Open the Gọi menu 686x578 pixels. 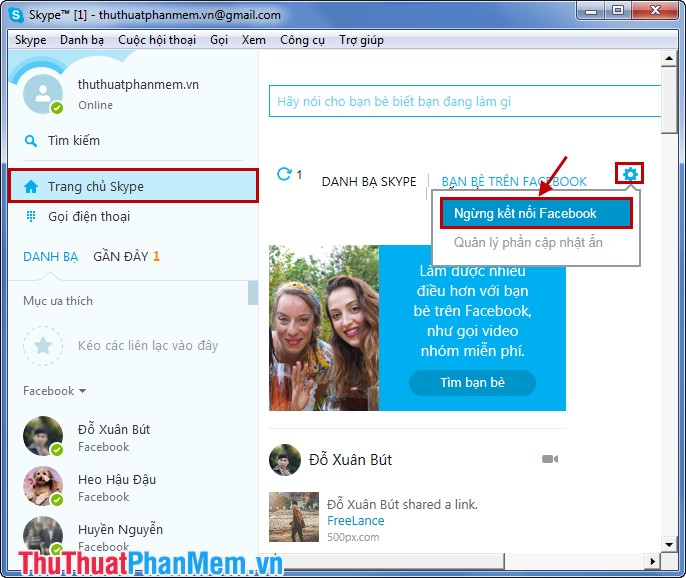219,40
